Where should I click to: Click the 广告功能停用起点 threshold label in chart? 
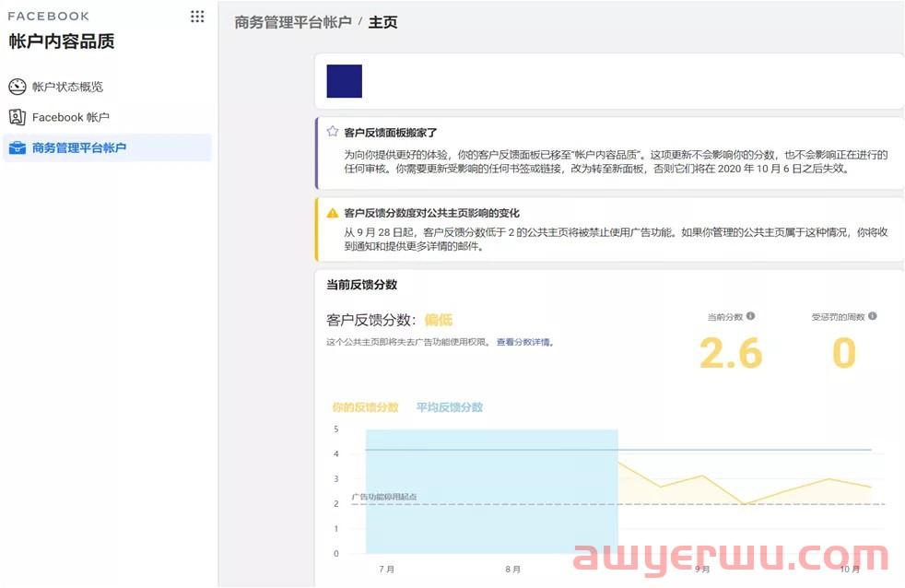click(x=384, y=496)
